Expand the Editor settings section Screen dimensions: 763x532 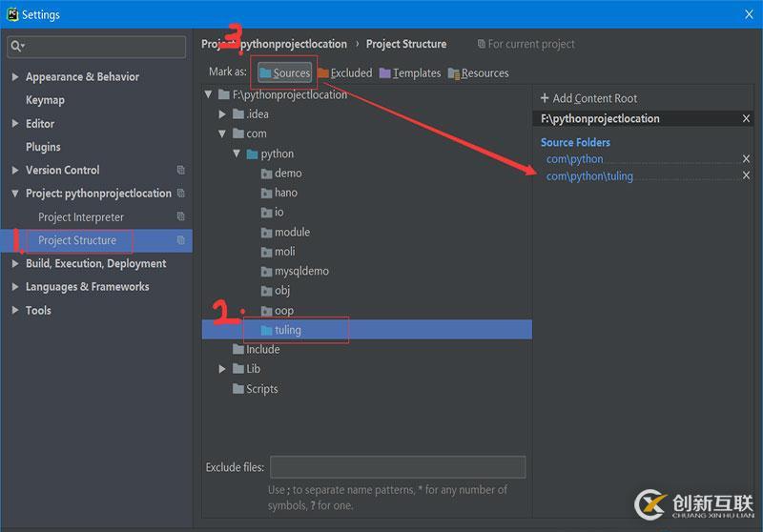tap(15, 124)
